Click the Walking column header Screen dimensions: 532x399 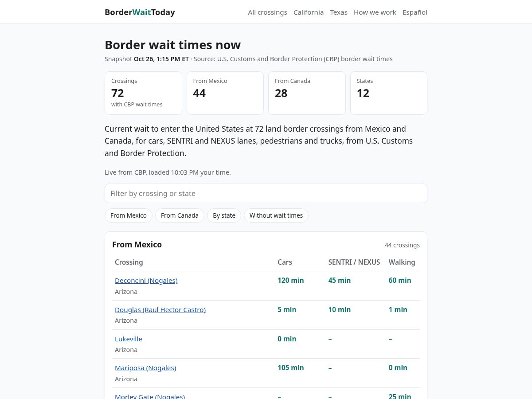pyautogui.click(x=402, y=262)
